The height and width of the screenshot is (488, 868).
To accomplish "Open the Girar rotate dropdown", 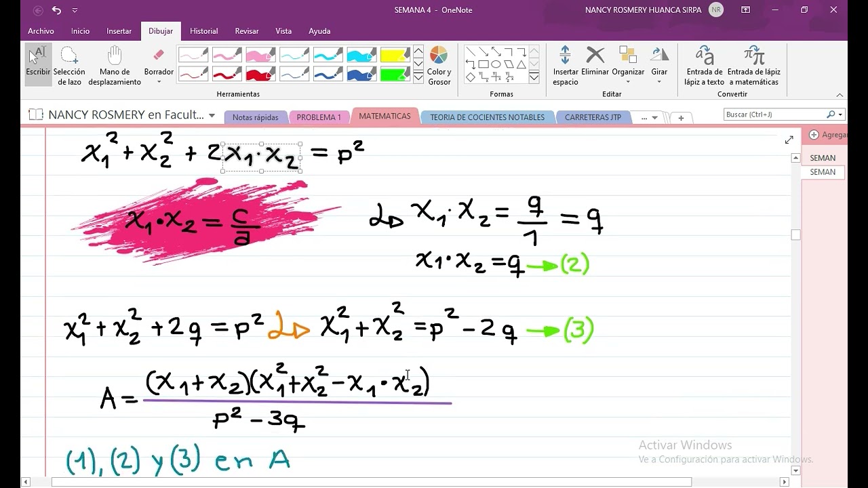I will tap(659, 66).
